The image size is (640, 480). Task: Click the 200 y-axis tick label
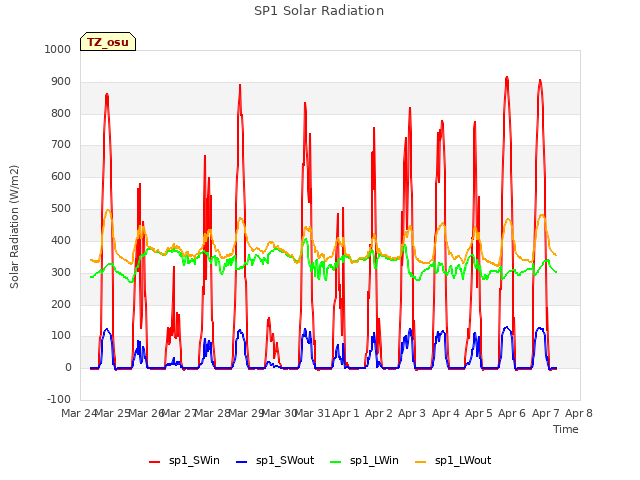61,304
